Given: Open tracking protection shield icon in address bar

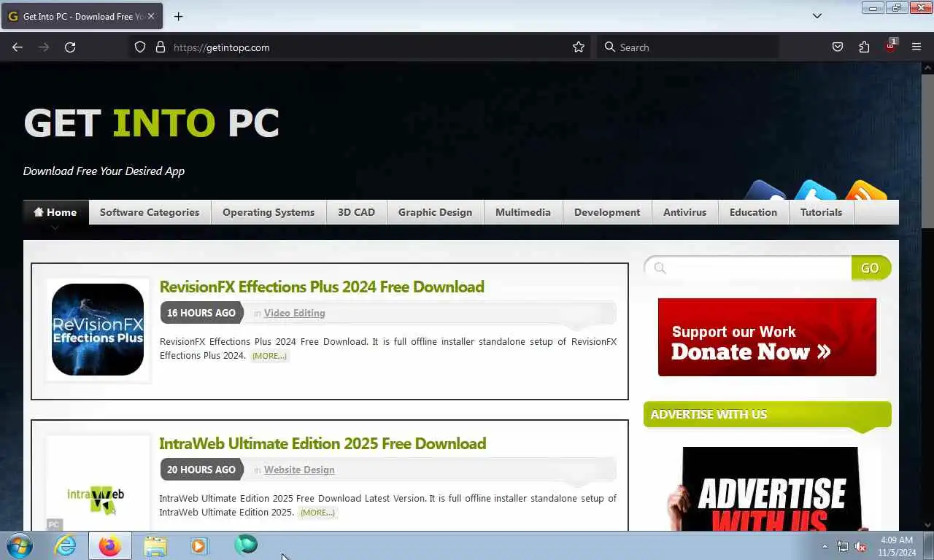Looking at the screenshot, I should coord(140,47).
